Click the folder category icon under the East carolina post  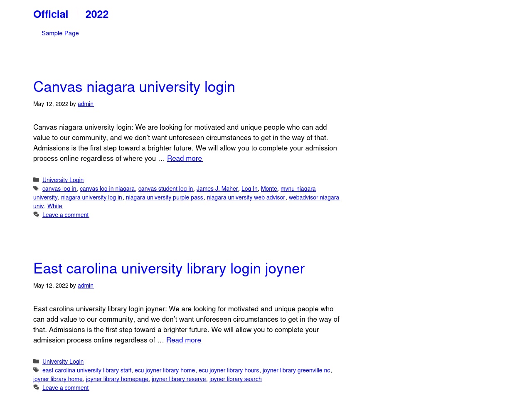(36, 362)
